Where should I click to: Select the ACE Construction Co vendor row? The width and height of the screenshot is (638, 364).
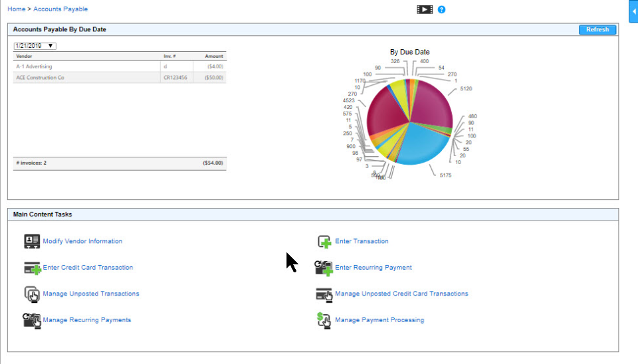[x=120, y=77]
